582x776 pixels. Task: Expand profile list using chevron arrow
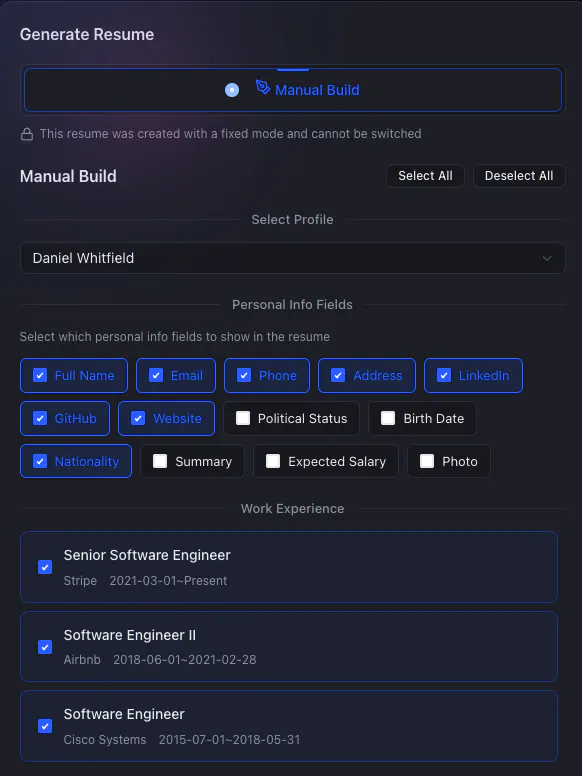(x=547, y=258)
